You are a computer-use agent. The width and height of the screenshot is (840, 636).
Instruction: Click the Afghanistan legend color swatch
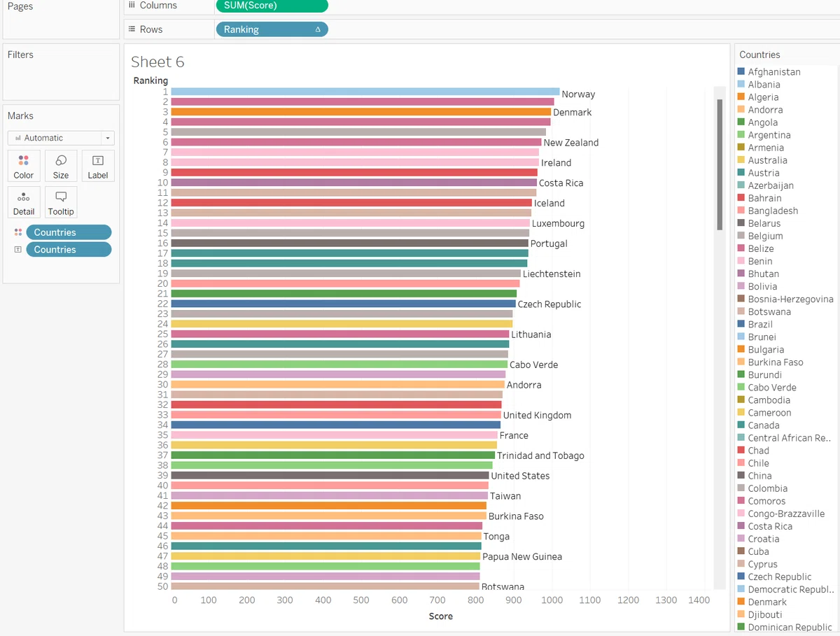[x=741, y=71]
